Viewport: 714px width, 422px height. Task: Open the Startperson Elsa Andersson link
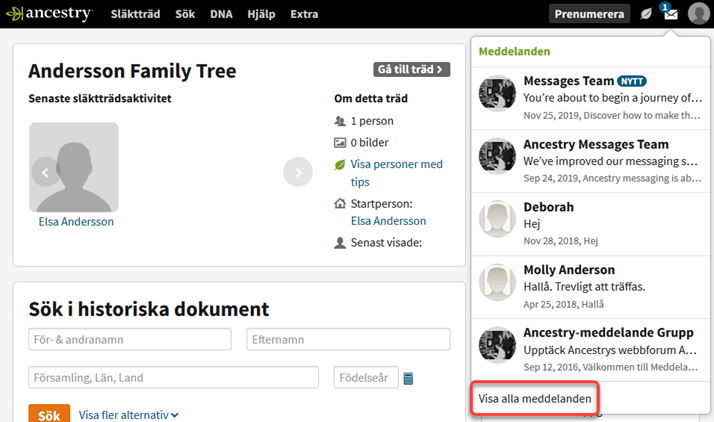pyautogui.click(x=388, y=221)
